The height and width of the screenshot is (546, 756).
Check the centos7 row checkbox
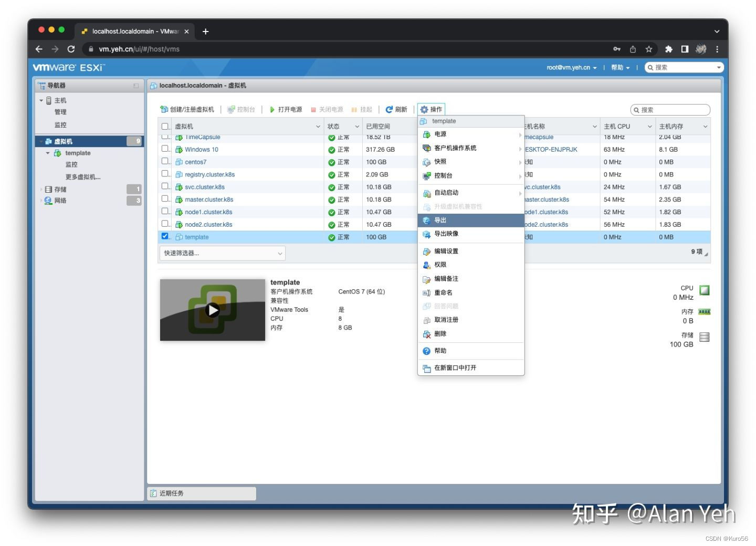click(x=165, y=161)
